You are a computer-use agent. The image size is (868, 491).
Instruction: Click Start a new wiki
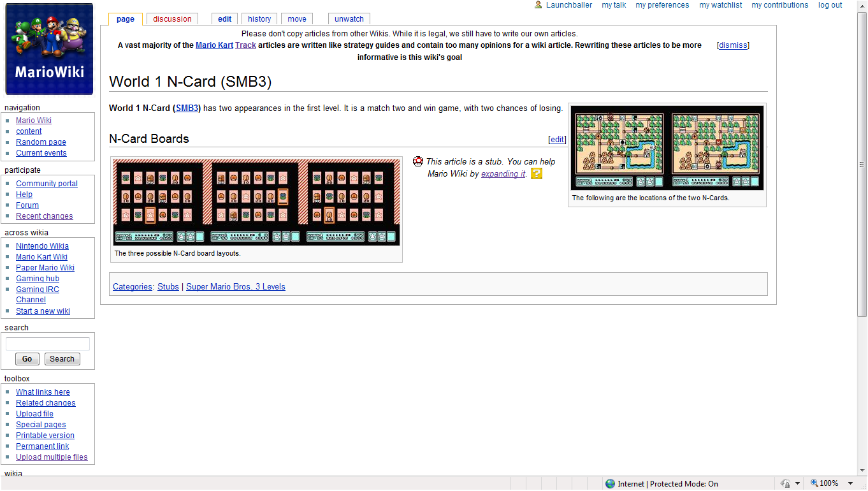click(43, 311)
